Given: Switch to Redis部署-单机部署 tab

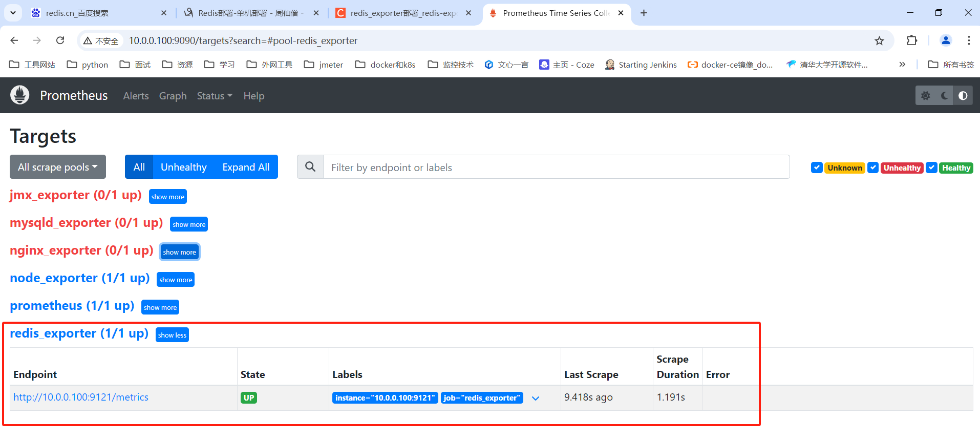Looking at the screenshot, I should (251, 13).
